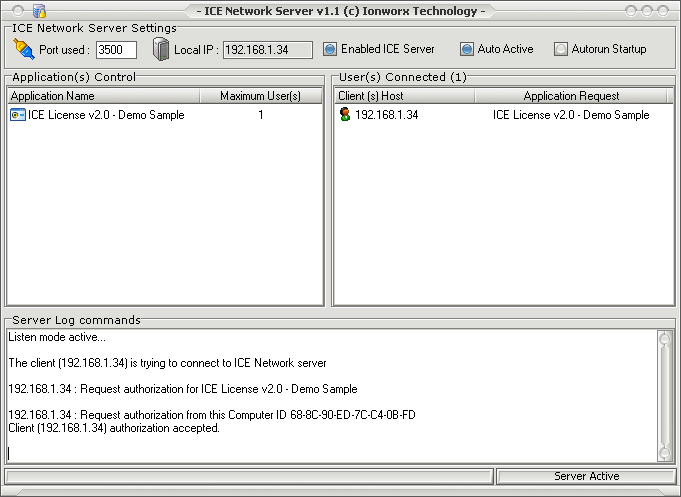Click 'Listen mode active...' log line
Image resolution: width=681 pixels, height=497 pixels.
(57, 337)
